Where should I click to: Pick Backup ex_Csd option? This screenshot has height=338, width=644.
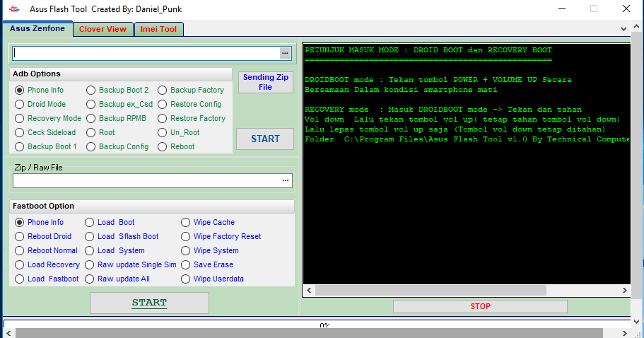[x=119, y=105]
